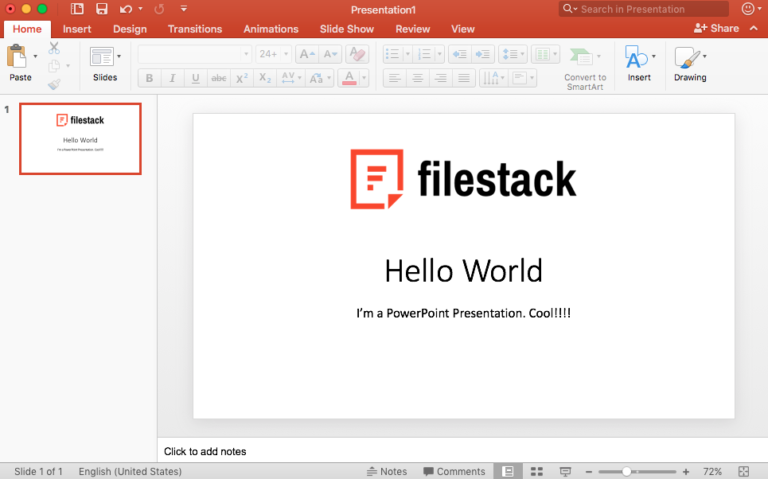The image size is (768, 479).
Task: Click the Paste clipboard icon
Action: click(16, 57)
